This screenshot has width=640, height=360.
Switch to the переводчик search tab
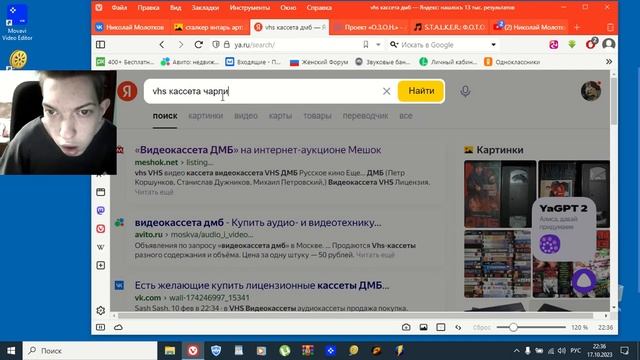tap(365, 116)
